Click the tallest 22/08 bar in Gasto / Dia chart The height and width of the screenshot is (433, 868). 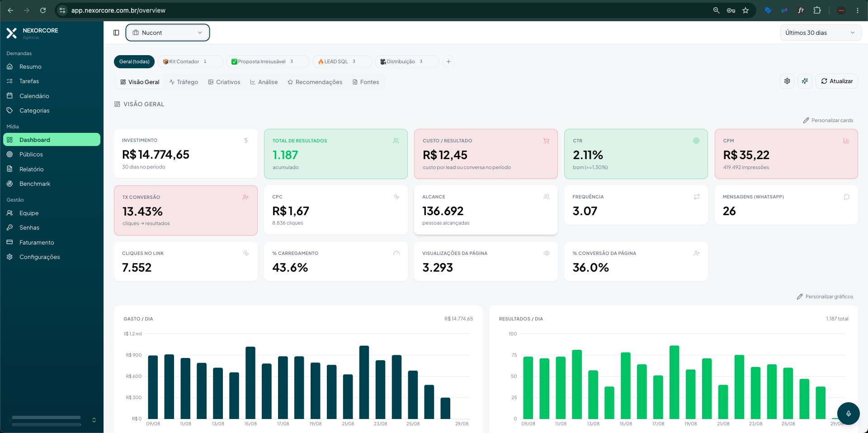pos(364,382)
